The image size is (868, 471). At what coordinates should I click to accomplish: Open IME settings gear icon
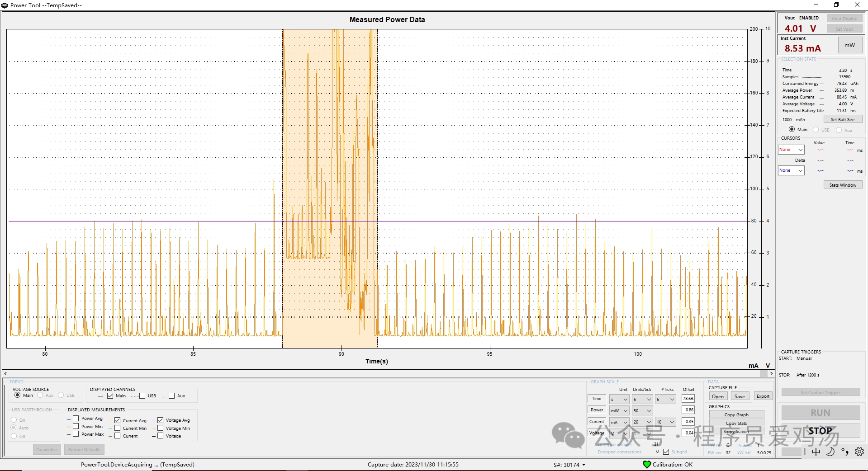click(859, 452)
